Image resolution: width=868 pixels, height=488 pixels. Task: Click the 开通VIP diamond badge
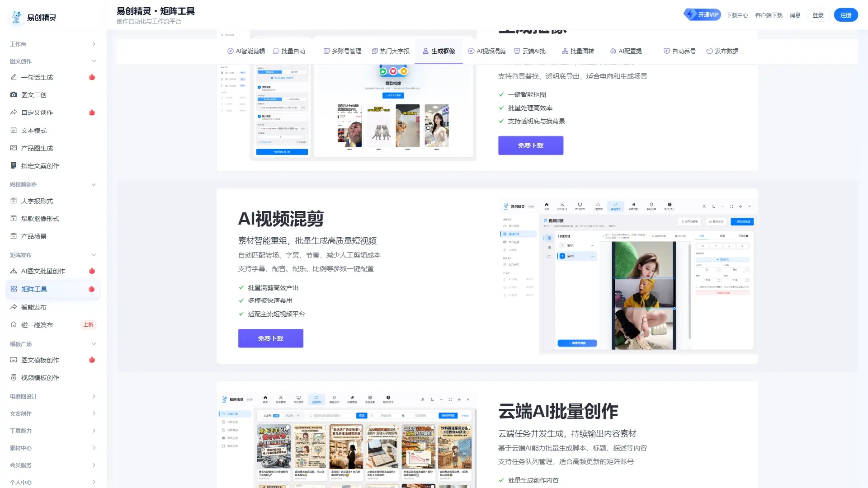(702, 15)
